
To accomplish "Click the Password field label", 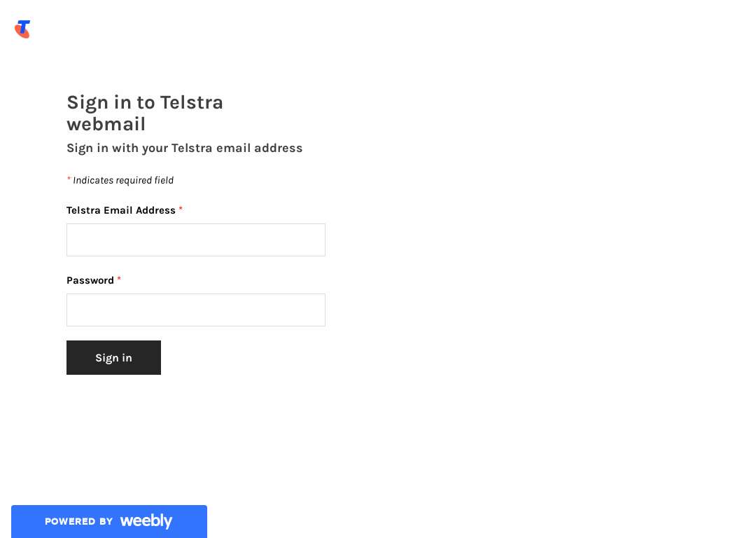I will pos(90,280).
